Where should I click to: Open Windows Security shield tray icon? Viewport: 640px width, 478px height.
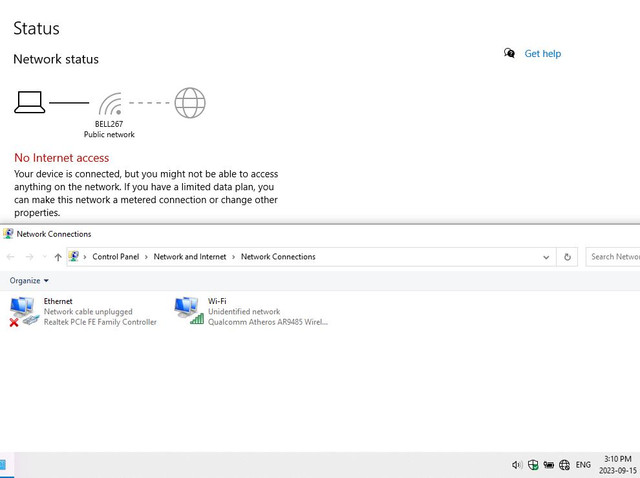(x=533, y=465)
